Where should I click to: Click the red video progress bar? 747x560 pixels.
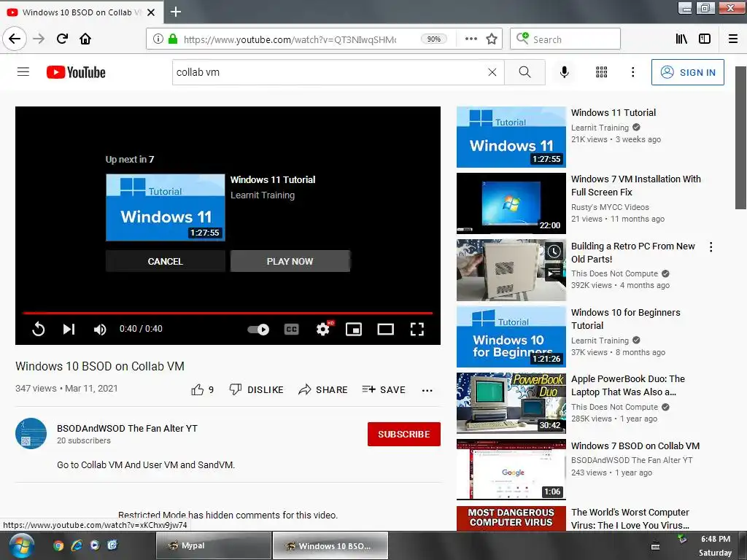[228, 313]
